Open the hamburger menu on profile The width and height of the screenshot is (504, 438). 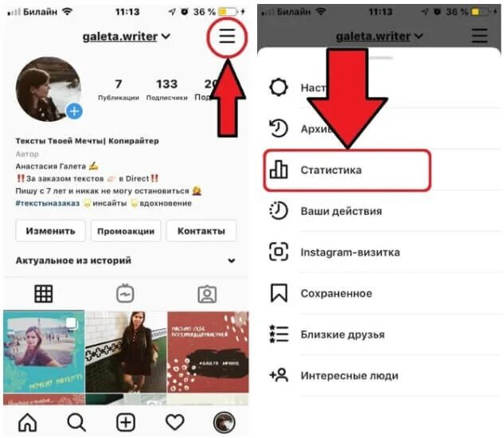[x=227, y=36]
